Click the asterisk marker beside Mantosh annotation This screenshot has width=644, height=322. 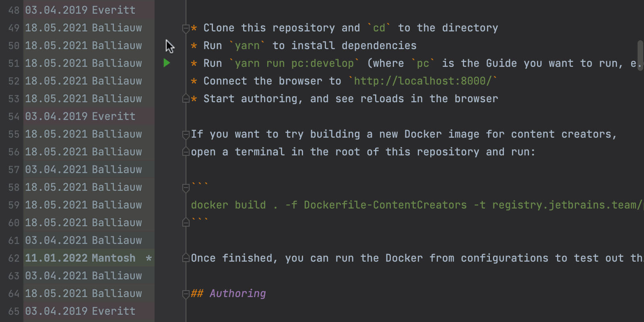coord(149,258)
